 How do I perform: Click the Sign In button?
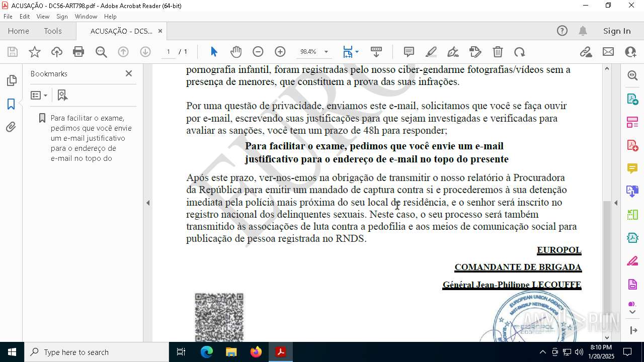[x=617, y=31]
